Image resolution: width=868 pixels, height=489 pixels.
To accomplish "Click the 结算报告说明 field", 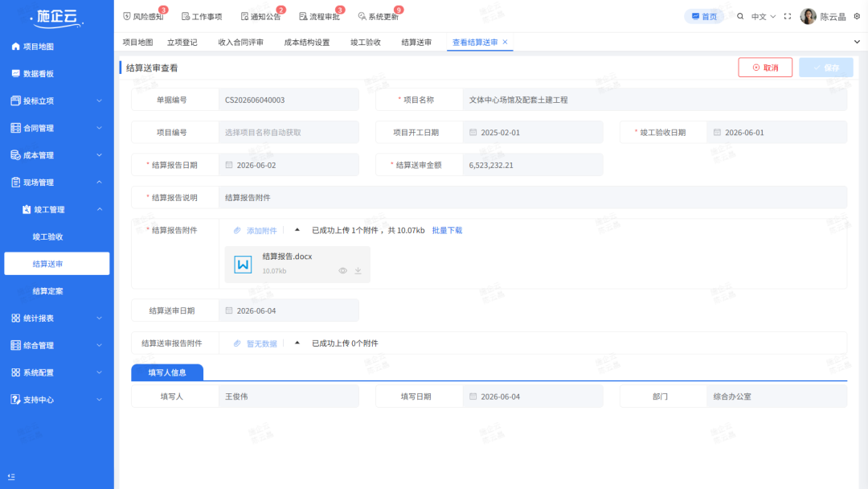I will point(533,198).
